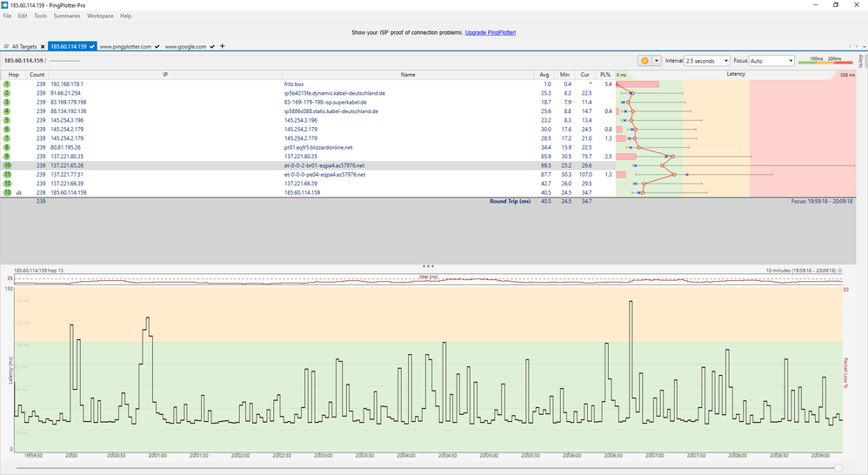868x475 pixels.
Task: Click the Upgrade PingPlotter! link
Action: 491,32
